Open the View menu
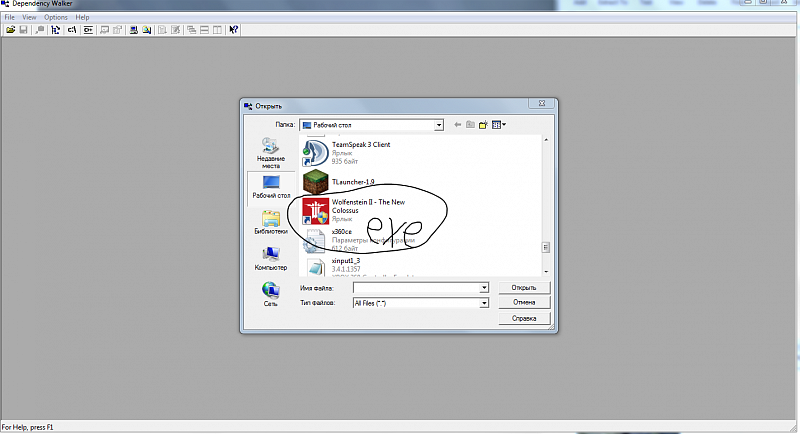The image size is (800, 434). (29, 17)
